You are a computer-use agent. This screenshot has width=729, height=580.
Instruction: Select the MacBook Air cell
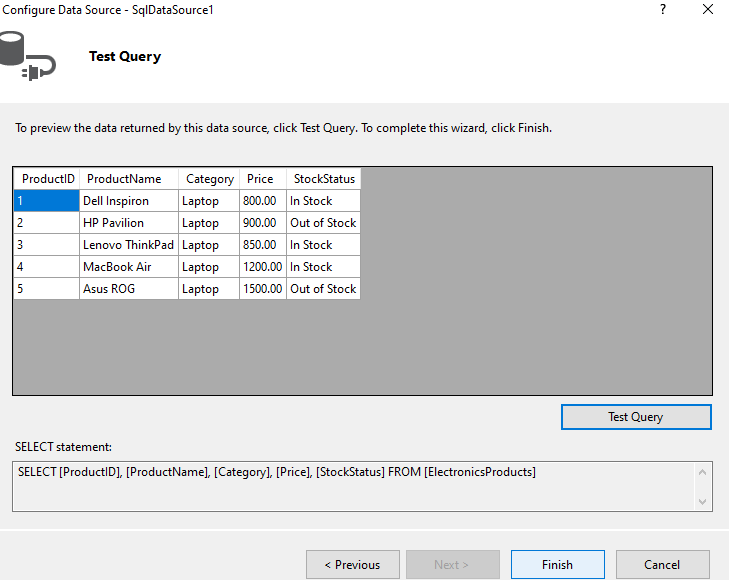coord(129,267)
